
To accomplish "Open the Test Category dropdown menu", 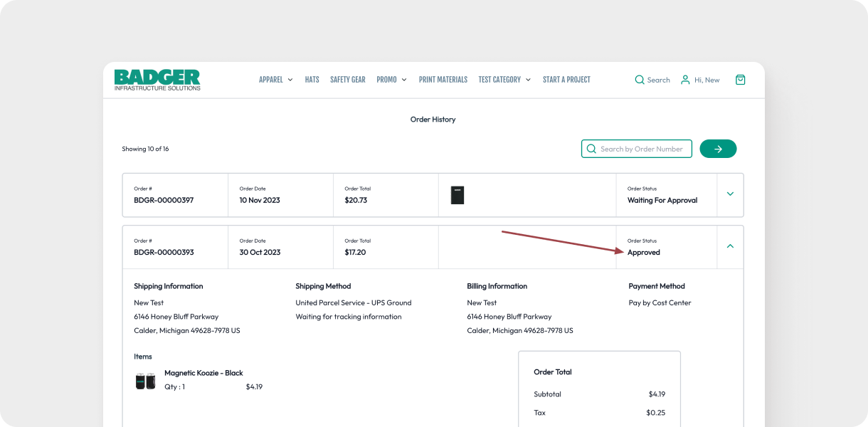I will coord(504,80).
